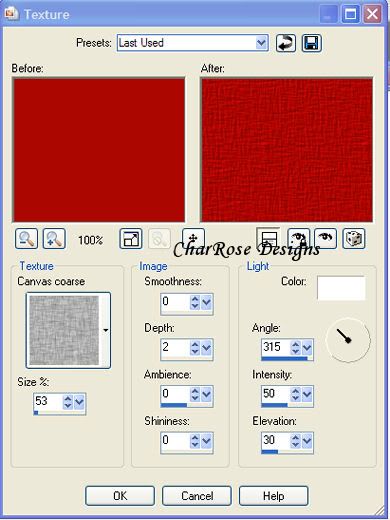Click the proof eye icon
Viewport: 390px width, 520px height.
point(326,238)
